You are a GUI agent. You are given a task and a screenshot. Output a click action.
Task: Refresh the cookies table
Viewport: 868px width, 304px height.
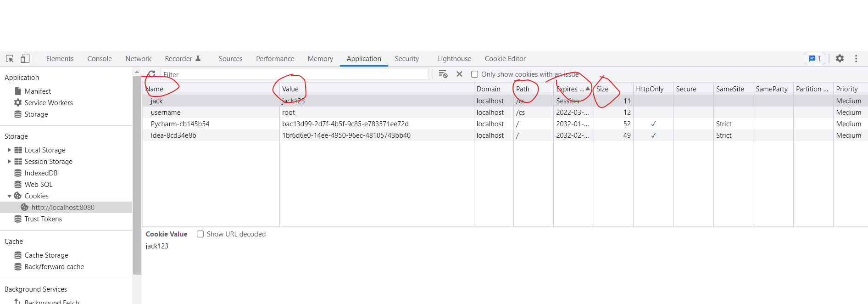151,74
